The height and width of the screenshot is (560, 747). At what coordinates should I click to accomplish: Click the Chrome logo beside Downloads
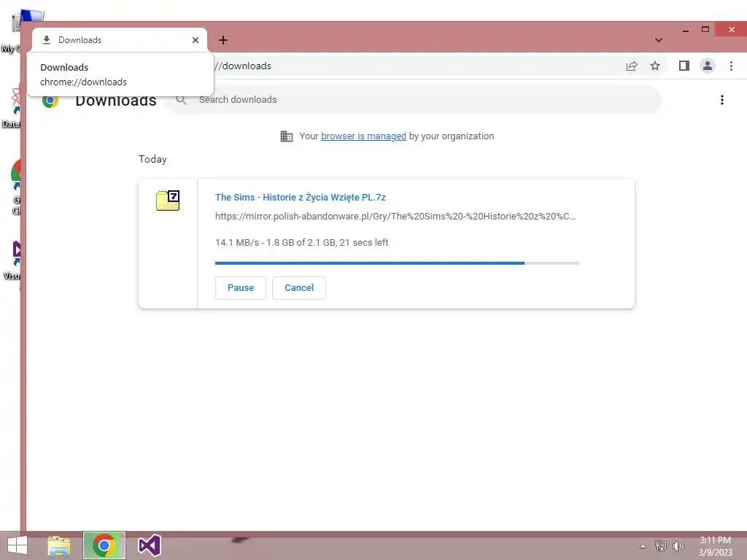click(x=50, y=101)
